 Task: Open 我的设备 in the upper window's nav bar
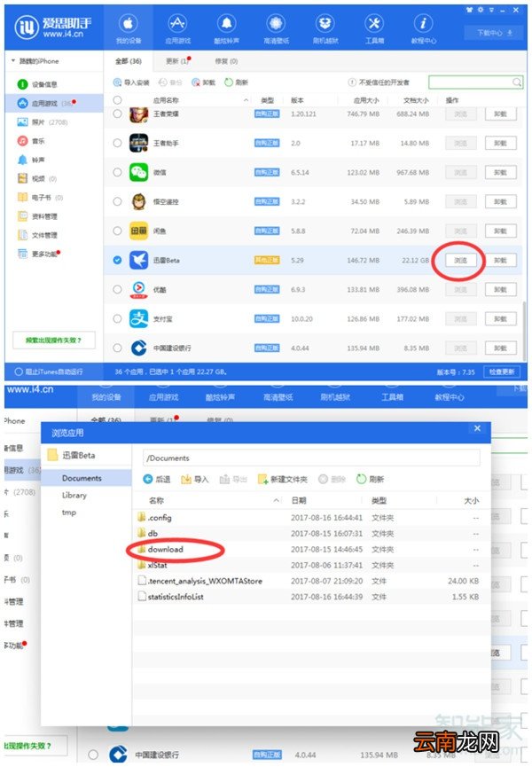[x=128, y=28]
